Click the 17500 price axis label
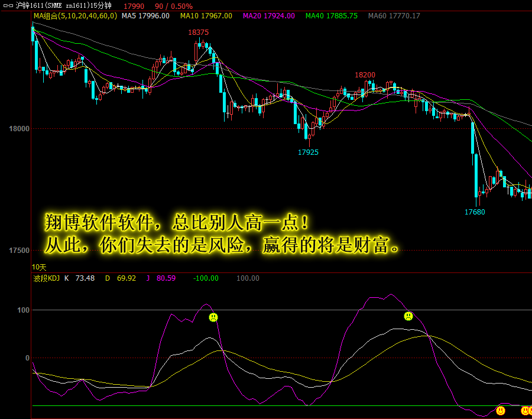This screenshot has height=419, width=532. pyautogui.click(x=20, y=251)
